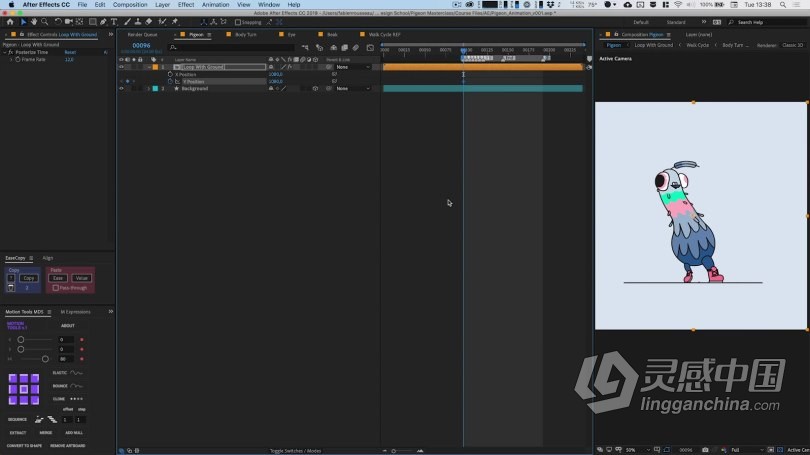Screen dimensions: 810x455
Task: Open parent dropdown for Background layer
Action: click(353, 88)
